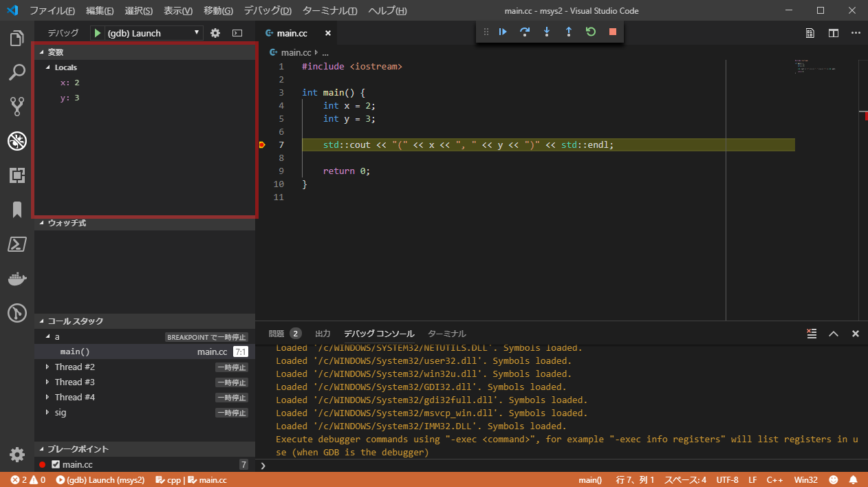Image resolution: width=868 pixels, height=487 pixels.
Task: Close the bottom panel
Action: click(856, 334)
